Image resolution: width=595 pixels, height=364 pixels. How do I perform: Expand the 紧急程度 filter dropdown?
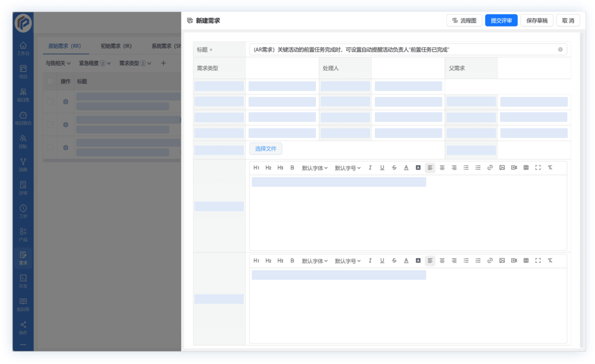point(95,63)
